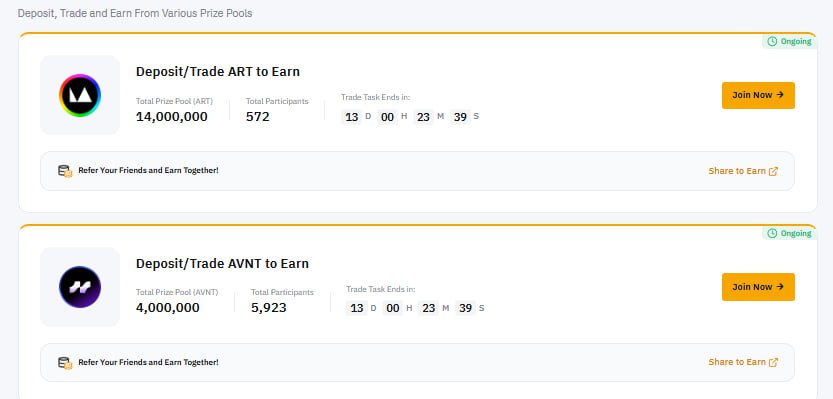Click the ART prize pool amount 14,000,000
The width and height of the screenshot is (833, 399).
[172, 117]
